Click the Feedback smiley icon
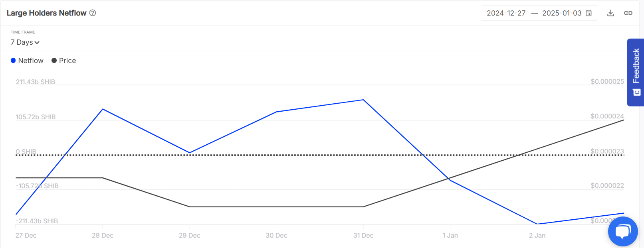This screenshot has height=248, width=644. (637, 93)
